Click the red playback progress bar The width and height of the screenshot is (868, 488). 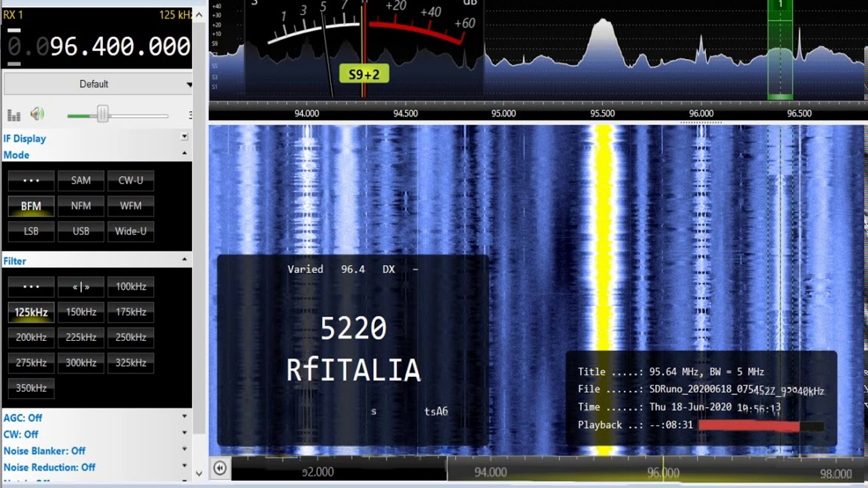[x=749, y=426]
